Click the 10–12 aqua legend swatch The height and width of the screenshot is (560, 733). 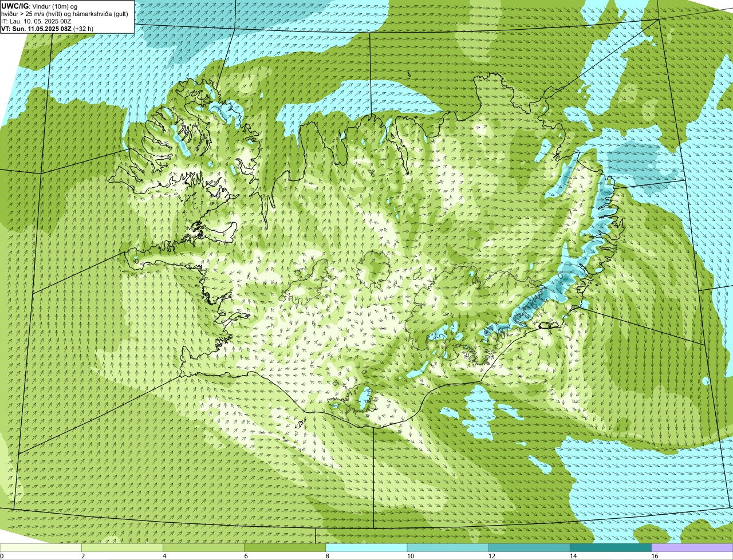(x=448, y=547)
